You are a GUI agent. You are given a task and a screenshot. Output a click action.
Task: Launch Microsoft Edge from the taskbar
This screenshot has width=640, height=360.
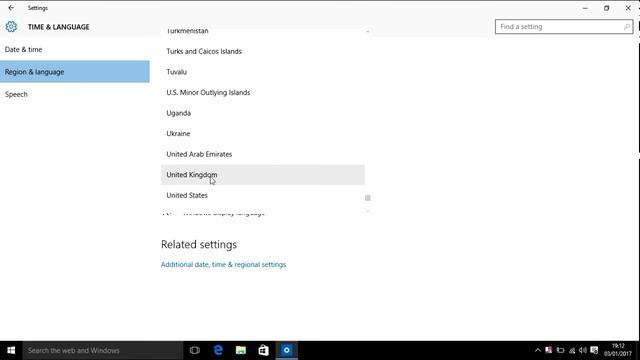pos(218,350)
